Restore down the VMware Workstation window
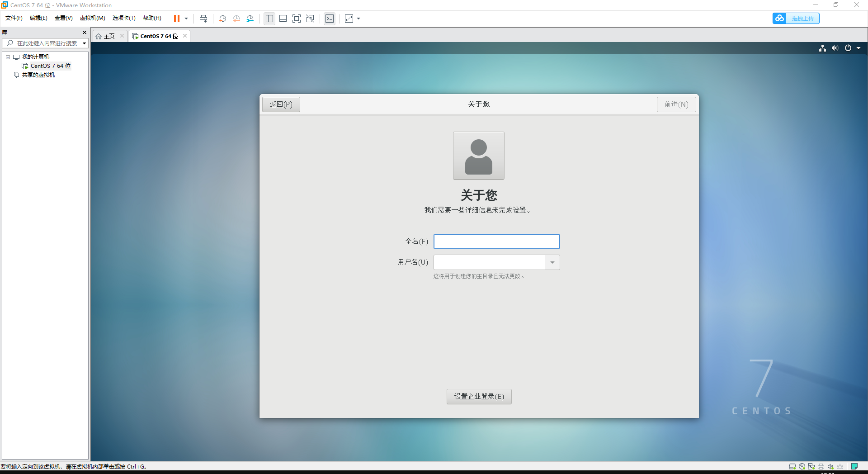The image size is (868, 474). pos(836,5)
